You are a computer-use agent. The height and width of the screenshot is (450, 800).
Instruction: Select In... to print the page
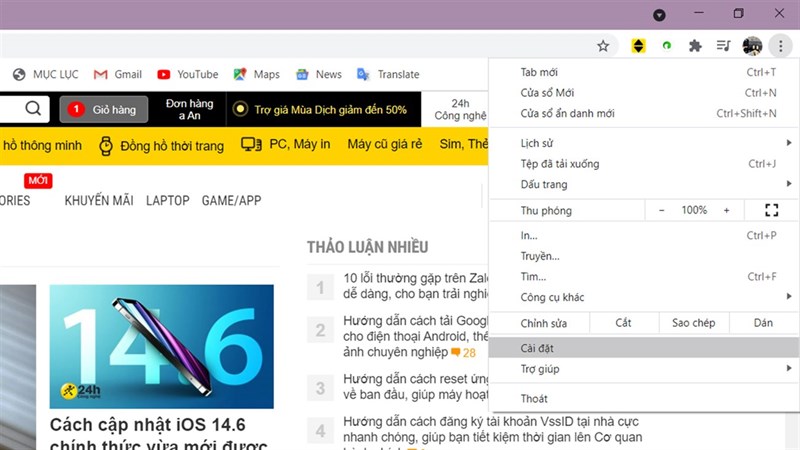click(x=644, y=236)
